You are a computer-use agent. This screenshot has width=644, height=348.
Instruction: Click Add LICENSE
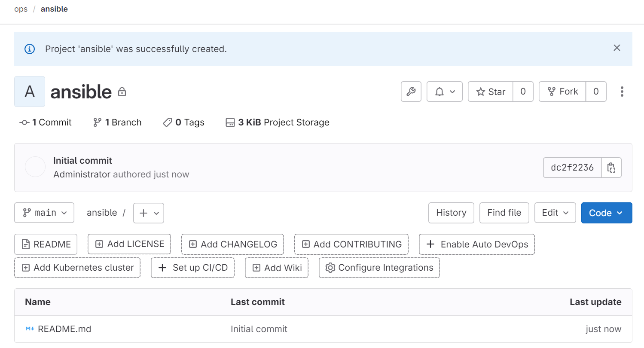tap(129, 244)
